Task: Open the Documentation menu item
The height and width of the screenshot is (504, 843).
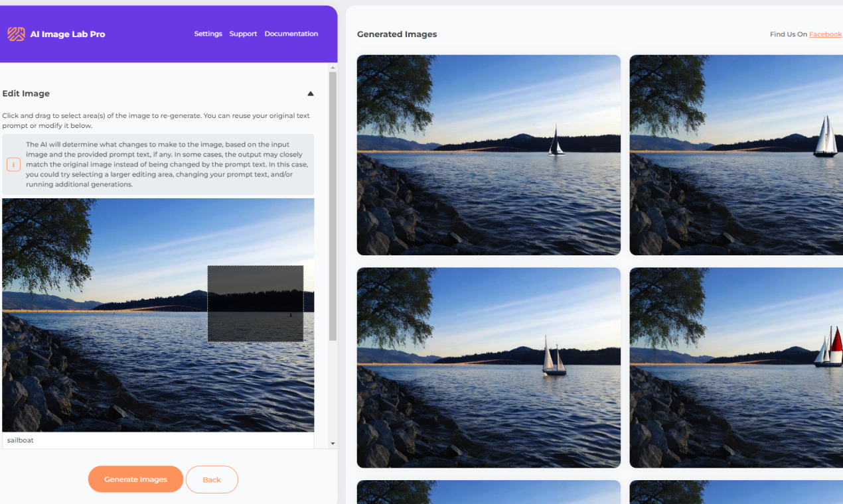Action: coord(291,34)
